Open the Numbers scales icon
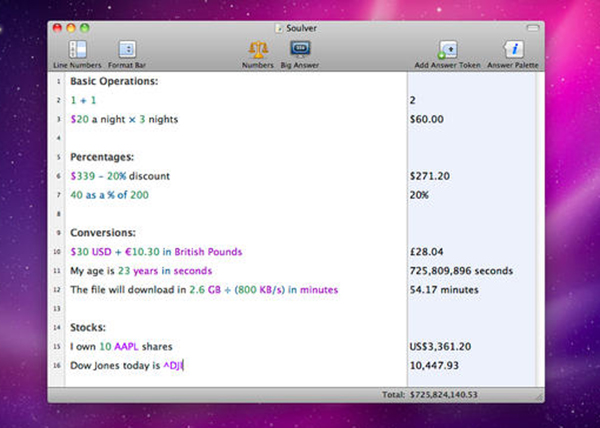The image size is (600, 428). tap(258, 50)
